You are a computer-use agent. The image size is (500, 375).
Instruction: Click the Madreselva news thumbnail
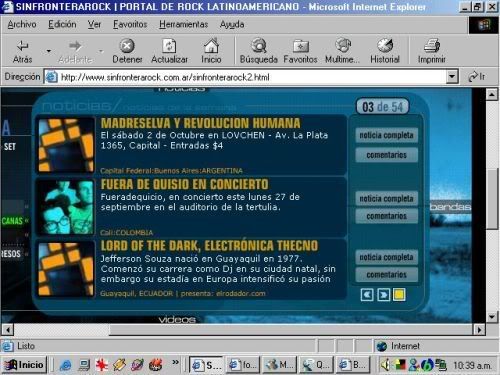[x=66, y=145]
